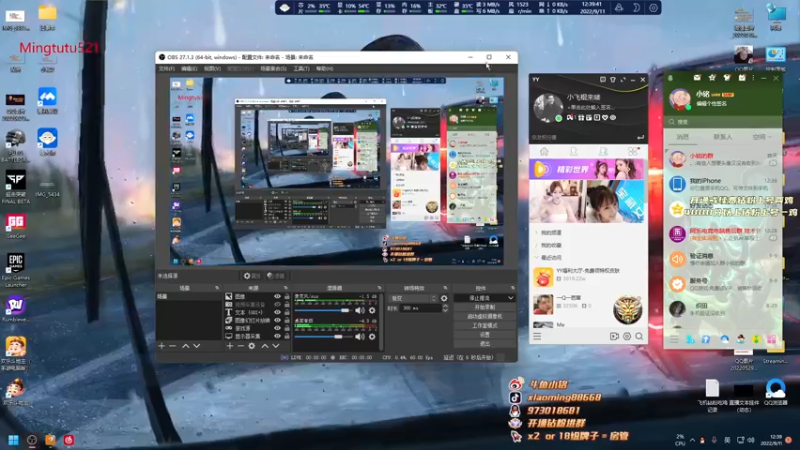The image size is (800, 450).
Task: Click the 启动虚拟摄像机 button
Action: coord(484,316)
